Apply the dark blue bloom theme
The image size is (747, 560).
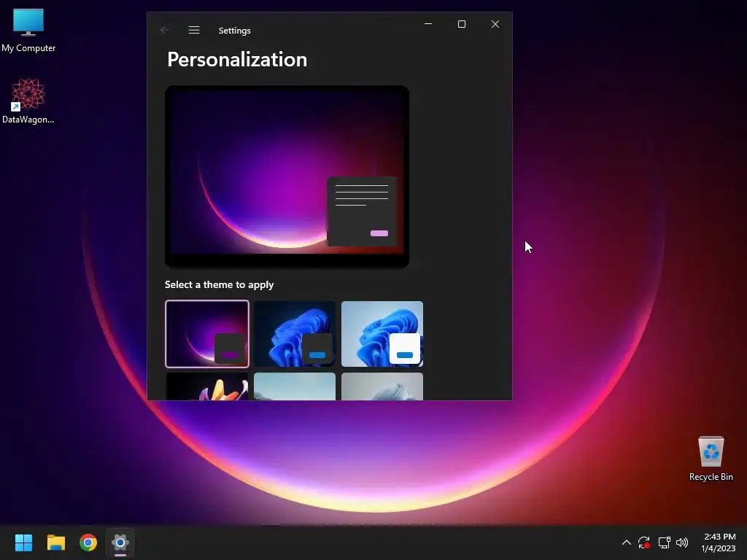[x=295, y=334]
